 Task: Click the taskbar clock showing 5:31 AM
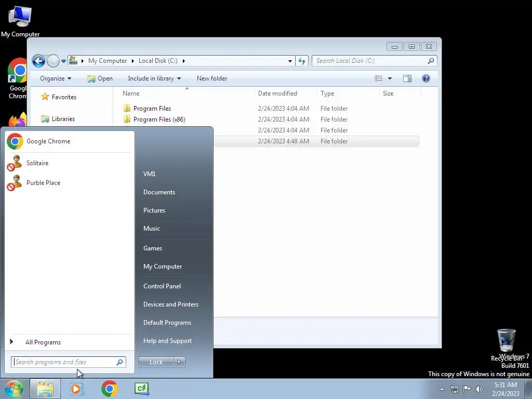(506, 389)
